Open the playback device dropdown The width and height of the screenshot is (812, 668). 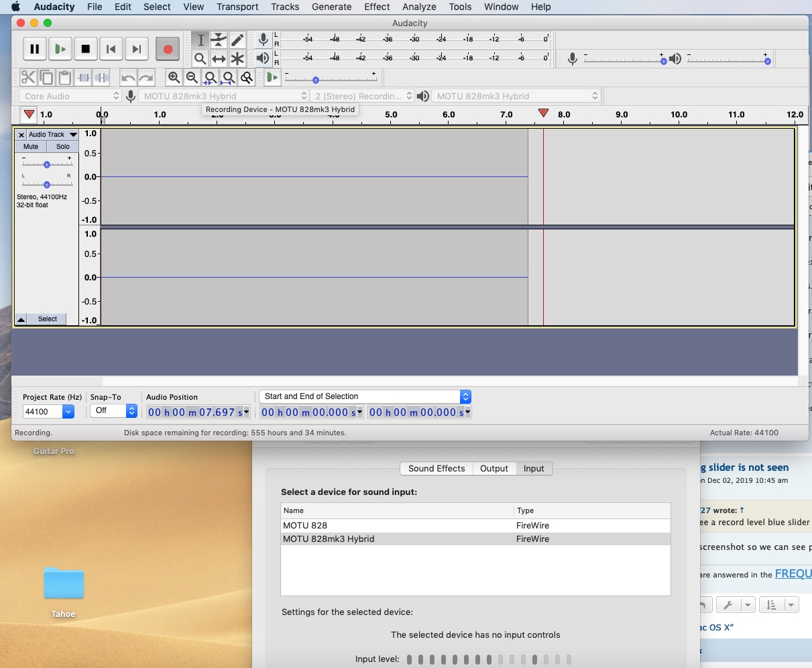(x=516, y=96)
